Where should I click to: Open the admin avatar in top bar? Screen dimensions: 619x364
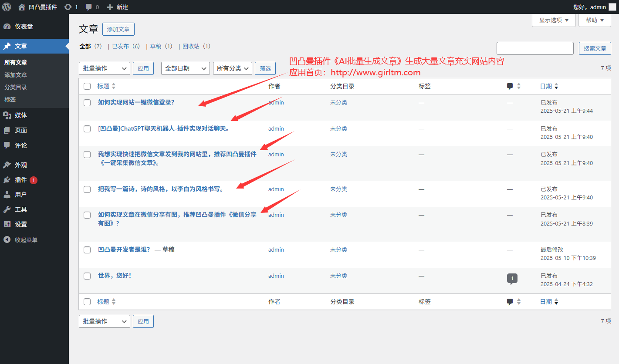click(x=612, y=7)
